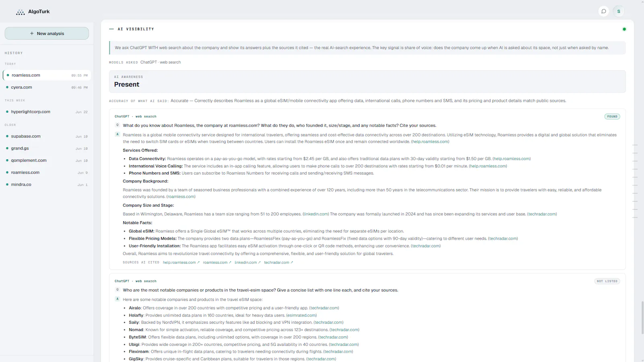The height and width of the screenshot is (362, 644).
Task: Start a New analysis
Action: pyautogui.click(x=47, y=33)
